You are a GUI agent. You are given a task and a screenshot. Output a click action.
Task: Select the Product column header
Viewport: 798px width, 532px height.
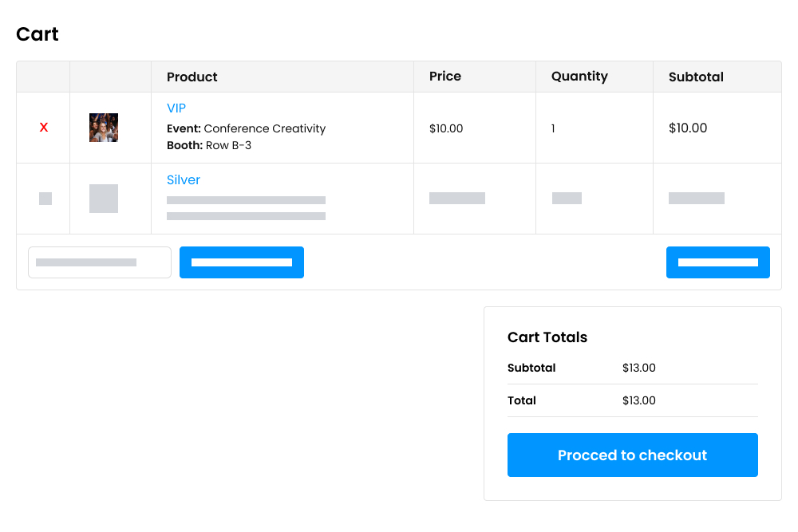point(192,77)
